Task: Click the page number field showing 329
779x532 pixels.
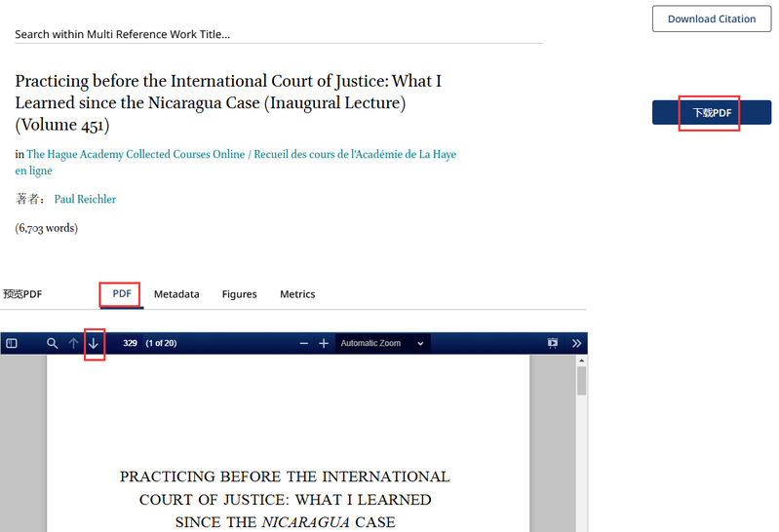Action: (129, 344)
